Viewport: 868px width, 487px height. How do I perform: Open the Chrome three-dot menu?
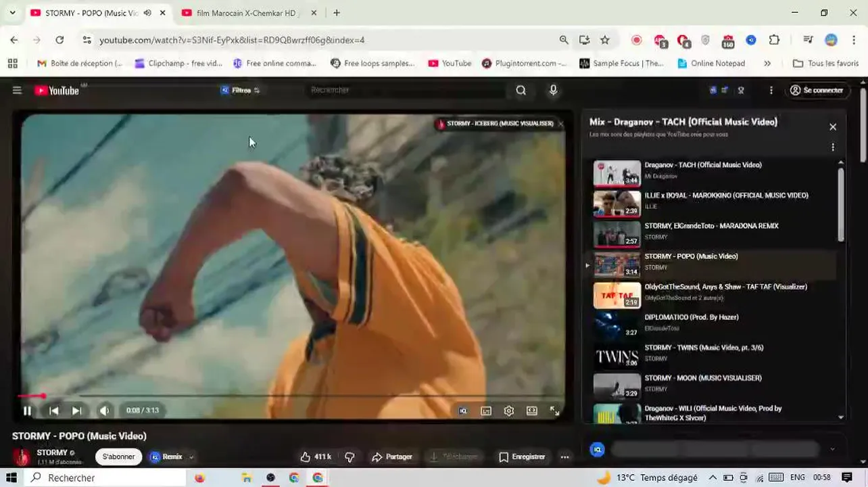click(x=854, y=40)
